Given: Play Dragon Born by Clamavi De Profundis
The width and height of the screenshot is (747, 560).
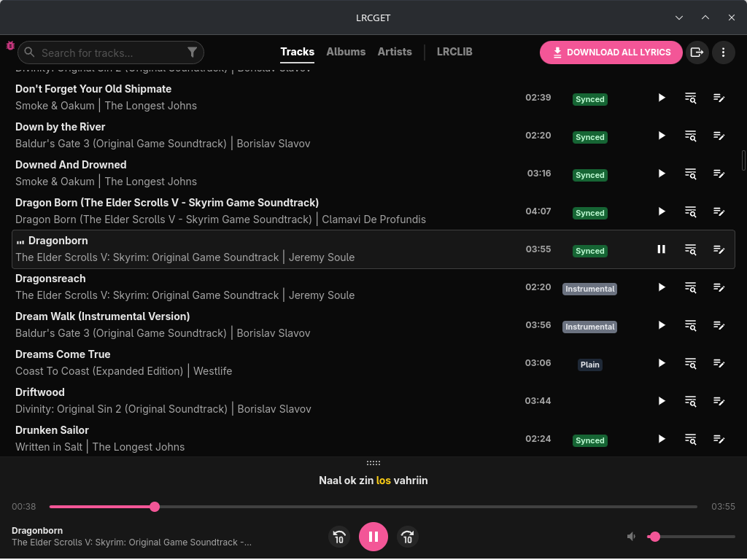Looking at the screenshot, I should tap(661, 211).
